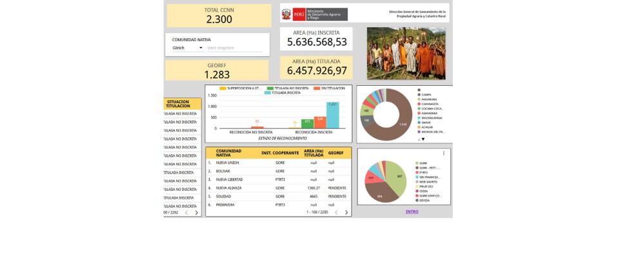Open the pie chart three-dot options menu
This screenshot has height=258, width=644.
(444, 154)
